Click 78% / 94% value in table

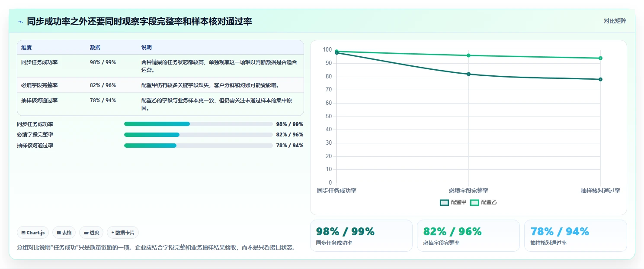pyautogui.click(x=103, y=100)
